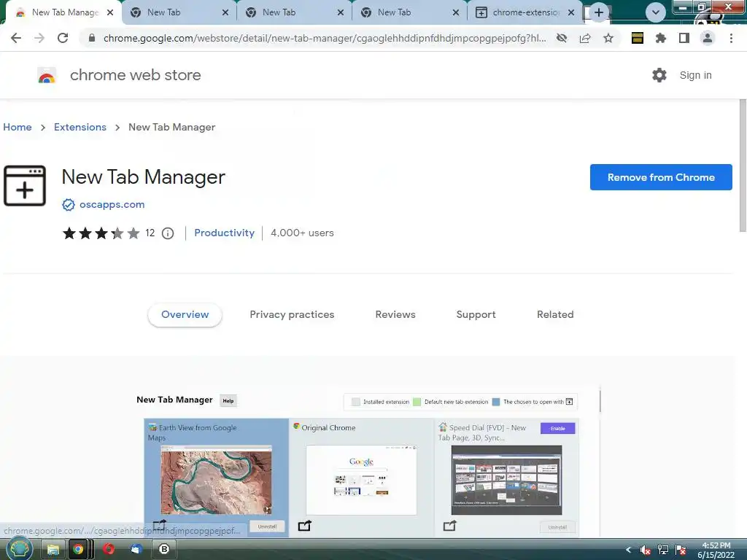
Task: Open a new browser tab
Action: [599, 12]
